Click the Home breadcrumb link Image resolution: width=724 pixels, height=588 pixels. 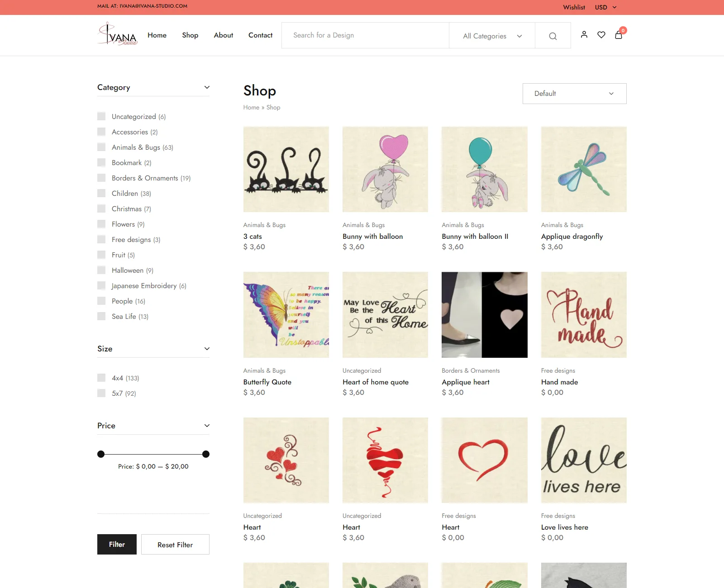tap(251, 107)
